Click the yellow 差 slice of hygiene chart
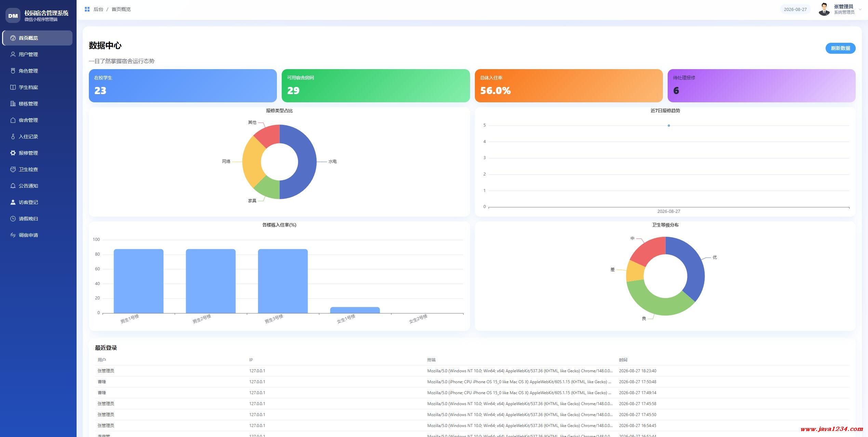Image resolution: width=868 pixels, height=437 pixels. click(635, 271)
